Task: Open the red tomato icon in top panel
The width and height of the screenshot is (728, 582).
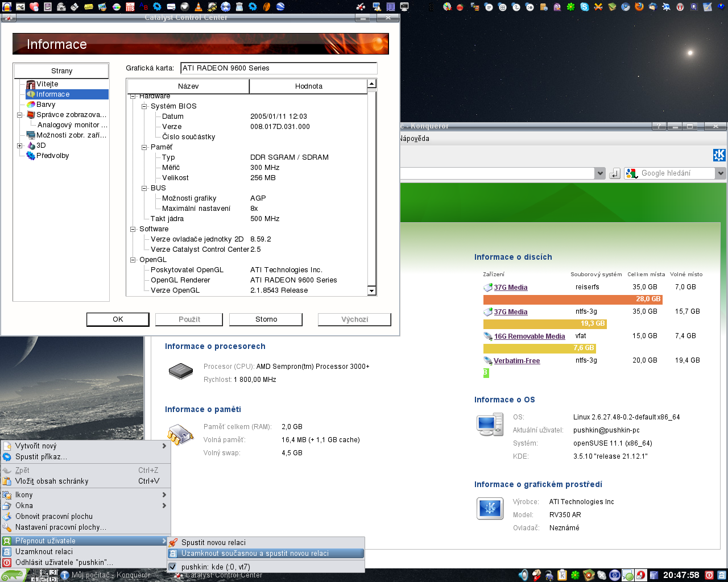Action: [460, 7]
